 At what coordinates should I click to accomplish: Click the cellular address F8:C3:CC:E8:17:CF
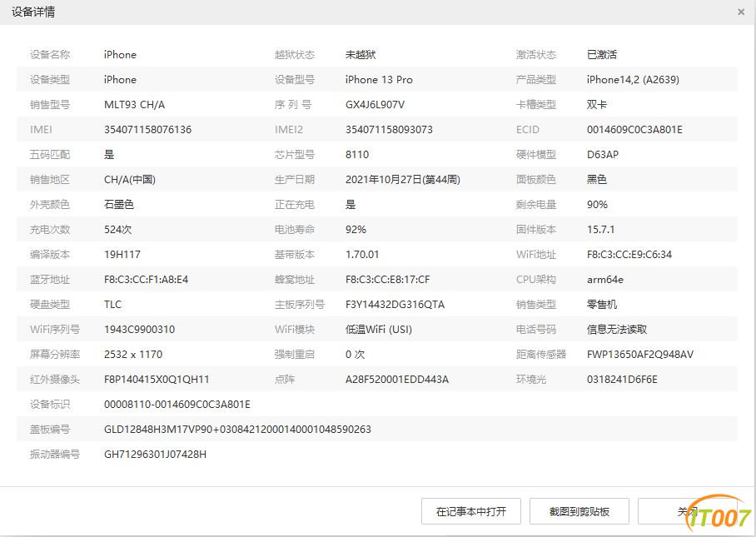[388, 280]
